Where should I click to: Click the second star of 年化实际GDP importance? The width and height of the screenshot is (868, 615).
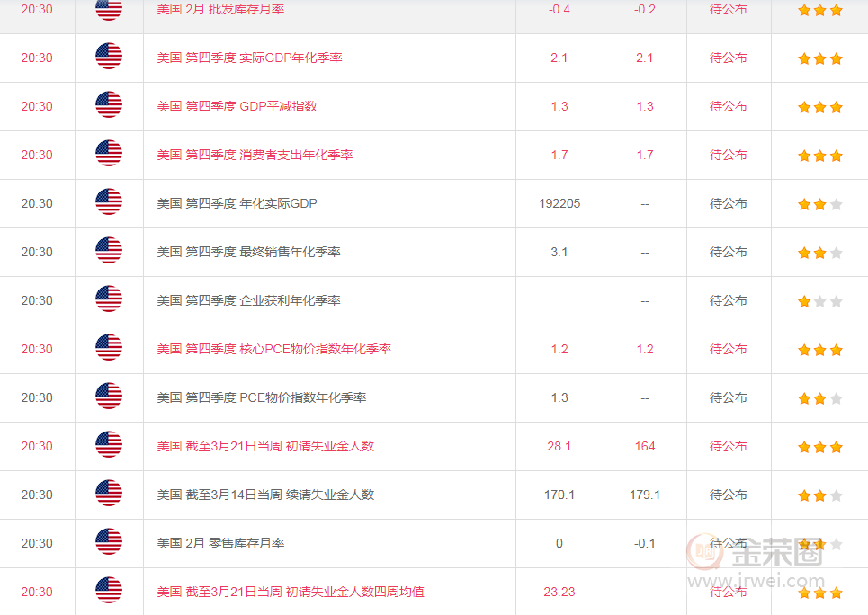coord(819,203)
